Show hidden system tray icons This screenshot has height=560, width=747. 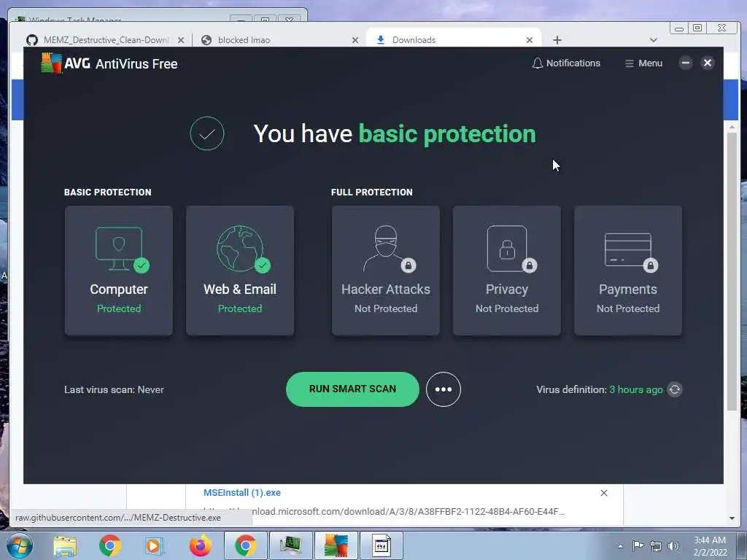tap(620, 546)
